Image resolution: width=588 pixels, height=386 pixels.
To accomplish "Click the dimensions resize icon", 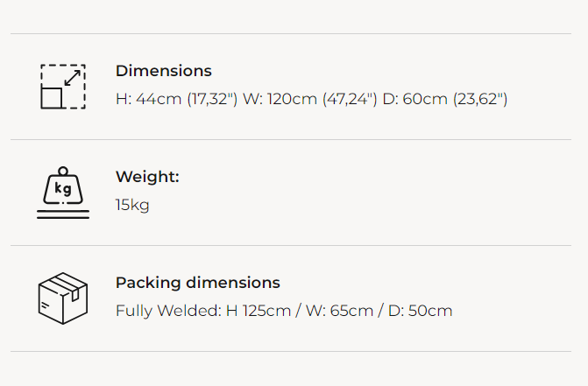I will [x=63, y=86].
